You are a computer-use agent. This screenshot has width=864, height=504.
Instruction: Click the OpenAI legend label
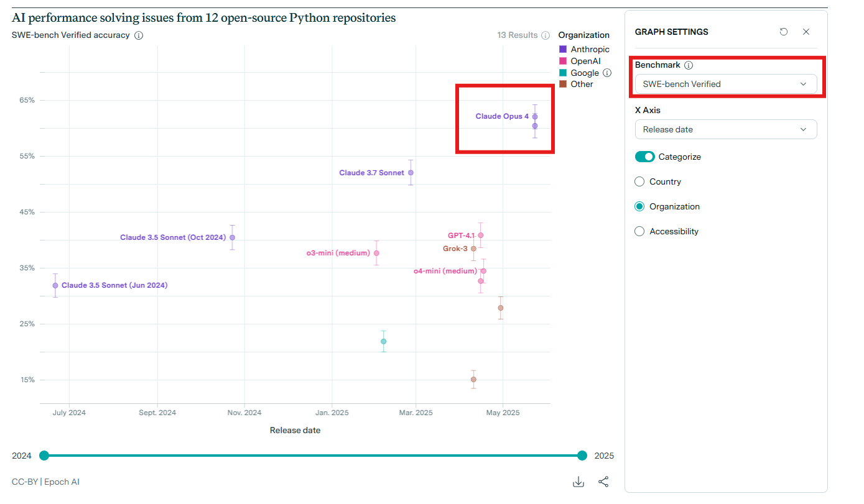point(586,61)
